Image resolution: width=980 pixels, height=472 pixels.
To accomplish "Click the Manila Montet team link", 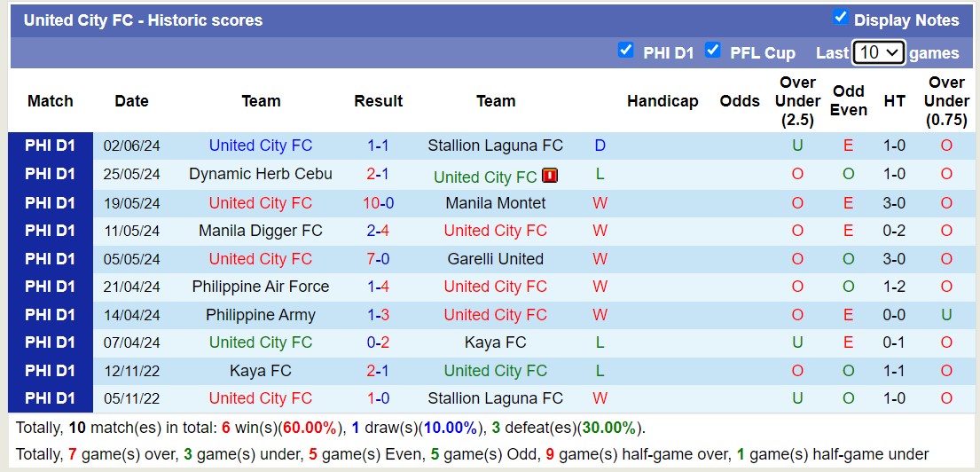I will click(x=495, y=203).
